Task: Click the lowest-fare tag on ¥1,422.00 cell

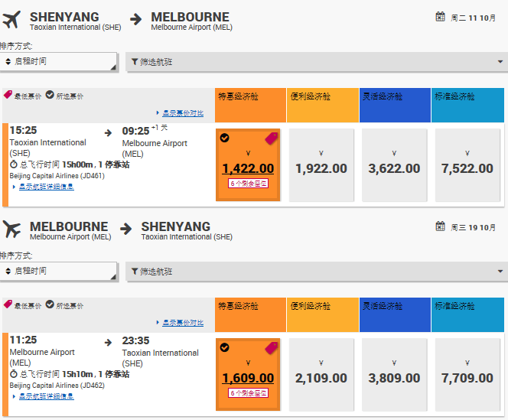Action: [271, 138]
